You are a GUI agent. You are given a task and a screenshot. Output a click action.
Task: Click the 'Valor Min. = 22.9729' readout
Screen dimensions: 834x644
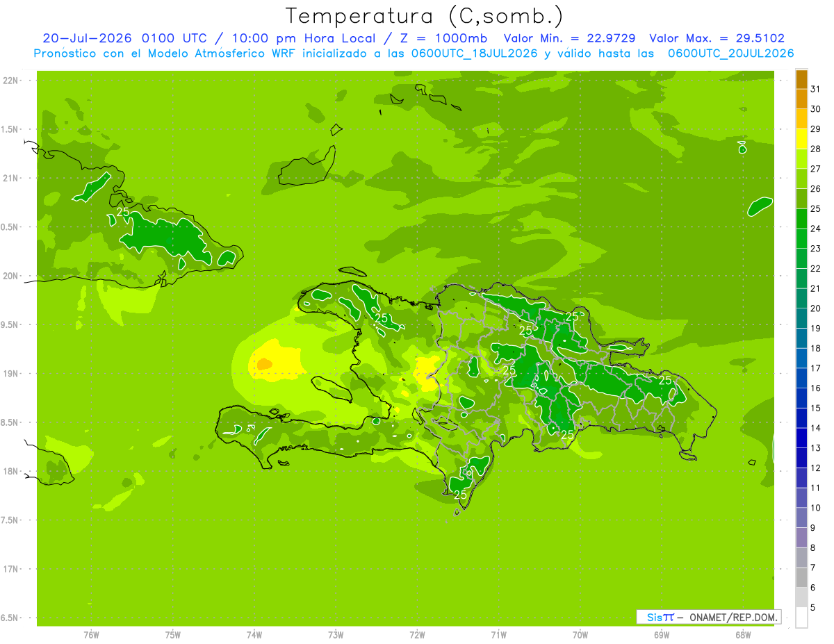click(x=570, y=38)
